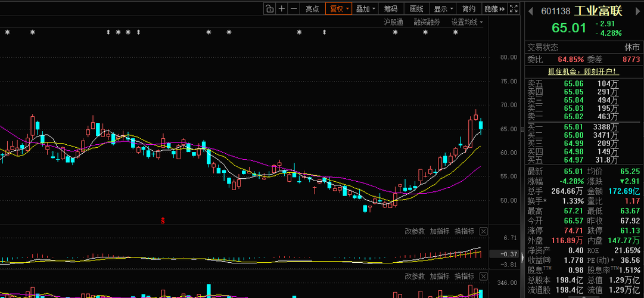644x298 pixels.
Task: Click 总手 value 264.66万
Action: 566,191
